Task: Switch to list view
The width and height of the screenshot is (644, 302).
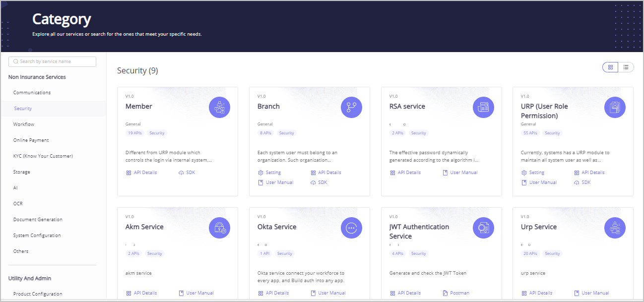Action: click(626, 67)
